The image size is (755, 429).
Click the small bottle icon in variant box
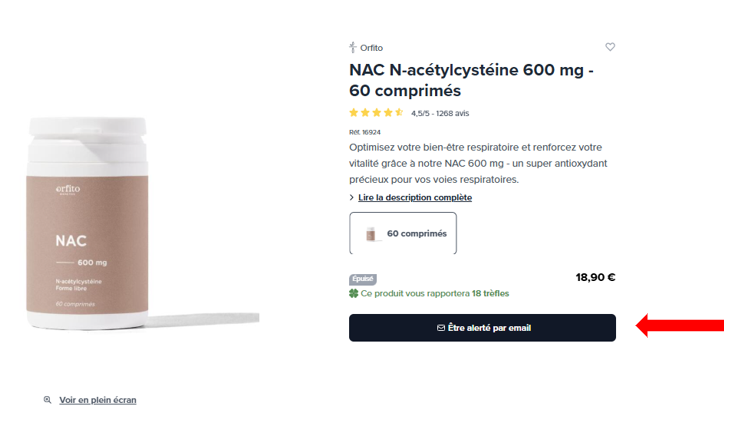tap(370, 234)
